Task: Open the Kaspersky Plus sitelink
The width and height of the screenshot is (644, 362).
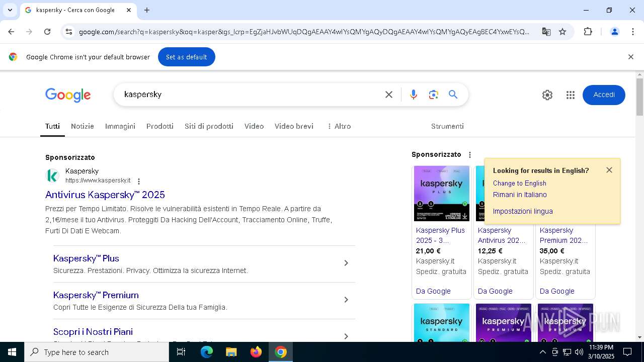Action: point(86,258)
